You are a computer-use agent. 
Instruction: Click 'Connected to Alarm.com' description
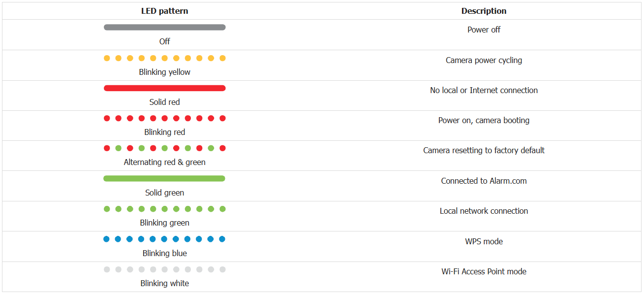(x=484, y=181)
